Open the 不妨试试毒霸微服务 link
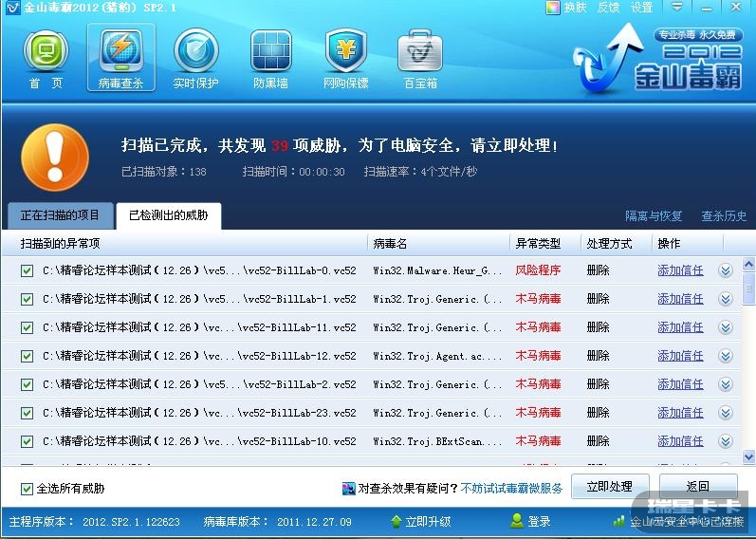Screen dimensions: 756x539 pyautogui.click(x=511, y=489)
